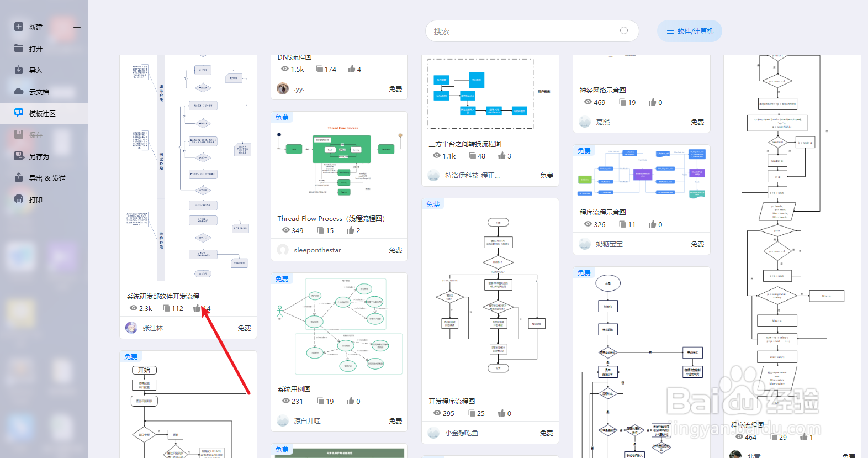This screenshot has width=868, height=458.
Task: Click the title 系统研发部软件开发流程
Action: coord(163,296)
